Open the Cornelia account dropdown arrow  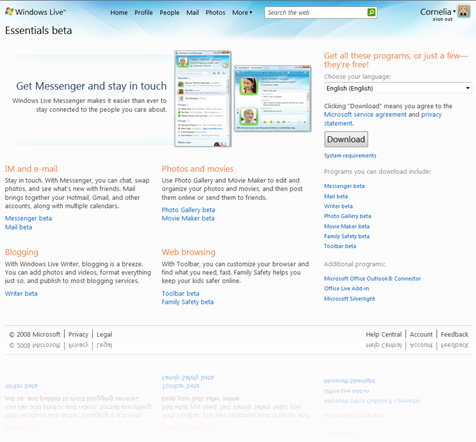(454, 12)
